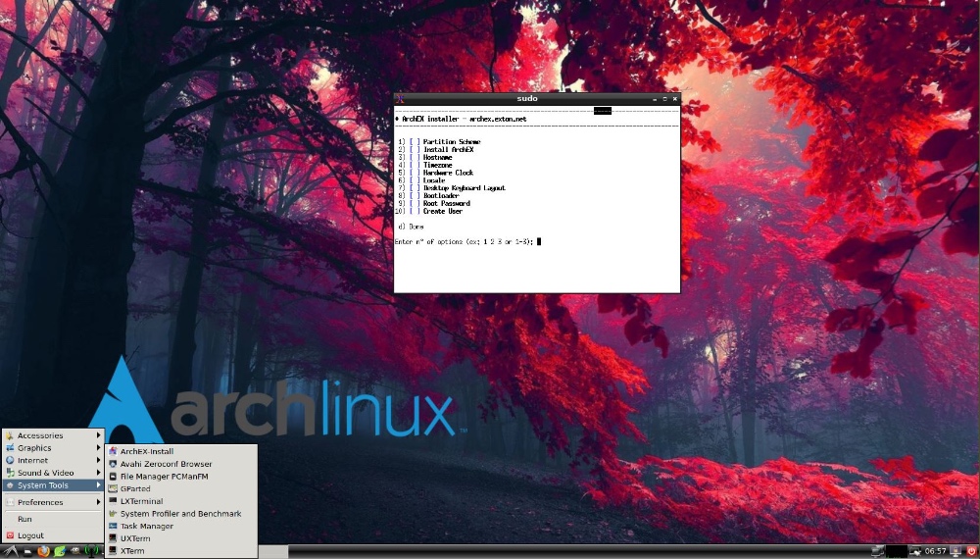The height and width of the screenshot is (559, 980).
Task: Click the Partition Scheme checkbox brackets
Action: 416,142
